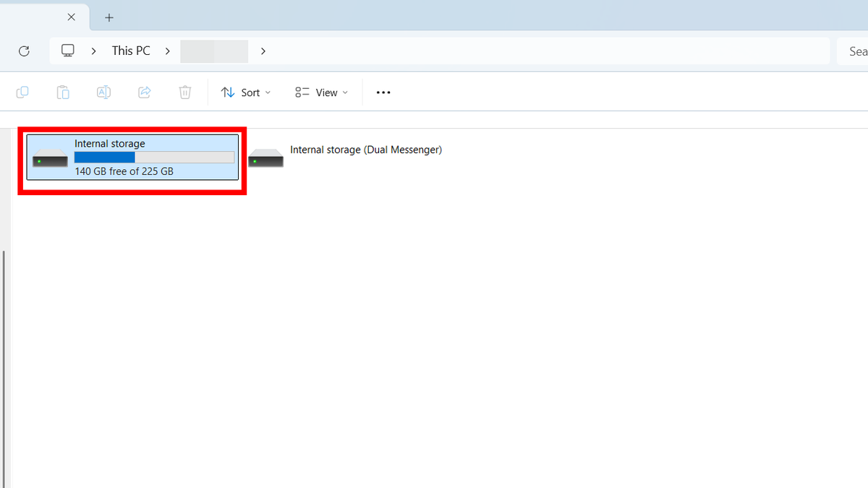Click into the Search box
This screenshot has height=488, width=868.
pyautogui.click(x=853, y=51)
